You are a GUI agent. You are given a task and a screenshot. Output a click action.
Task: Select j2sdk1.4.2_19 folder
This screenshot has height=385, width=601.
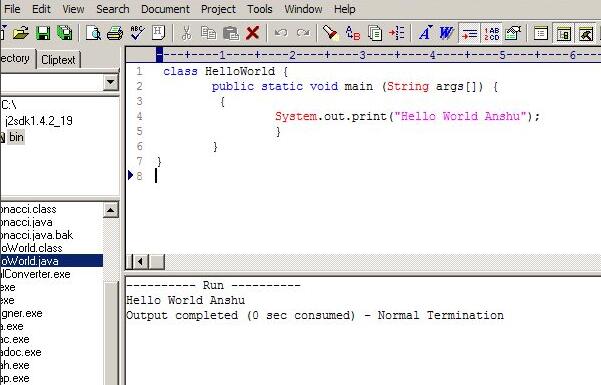pyautogui.click(x=39, y=121)
